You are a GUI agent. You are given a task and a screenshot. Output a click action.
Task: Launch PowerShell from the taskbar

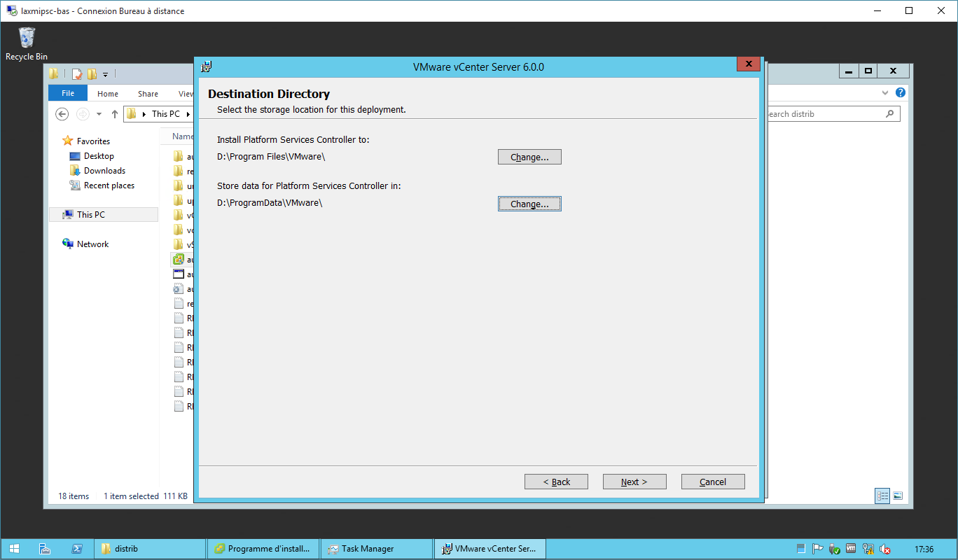click(77, 549)
